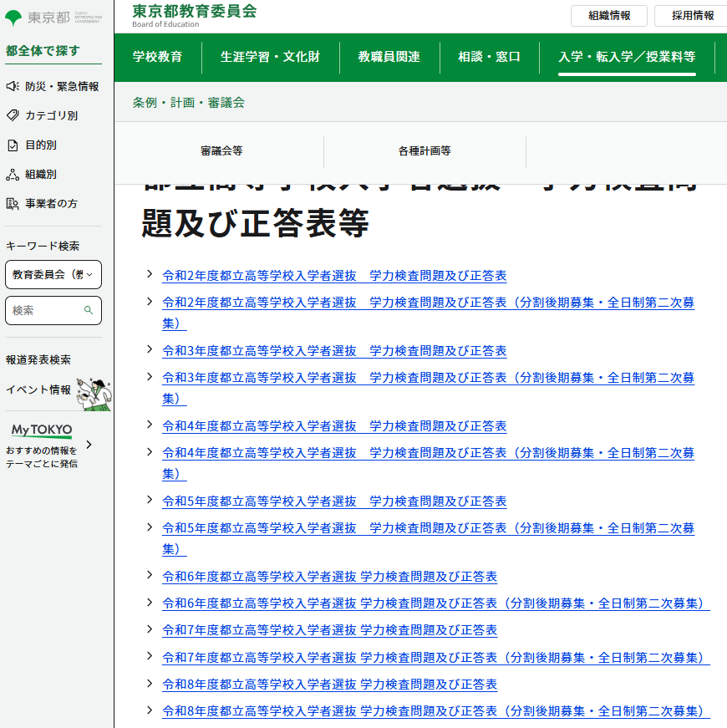Open 令和3年度 学力検査問題及び正答表 link

pos(334,351)
